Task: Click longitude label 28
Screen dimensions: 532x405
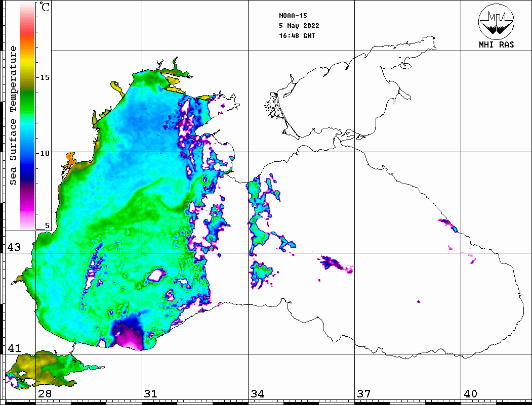Action: (45, 393)
